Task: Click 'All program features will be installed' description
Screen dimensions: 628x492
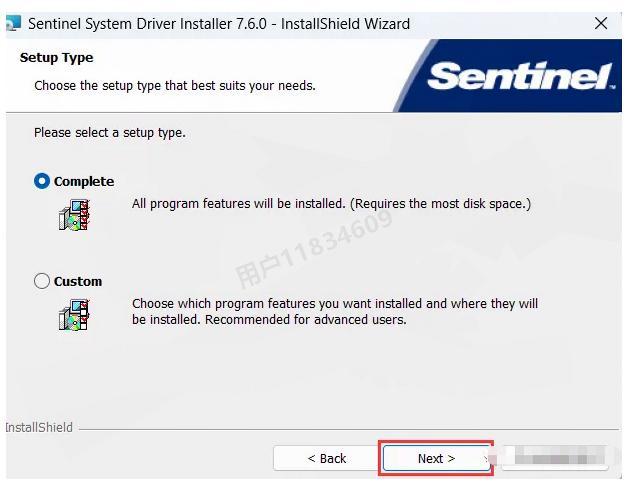Action: point(239,204)
